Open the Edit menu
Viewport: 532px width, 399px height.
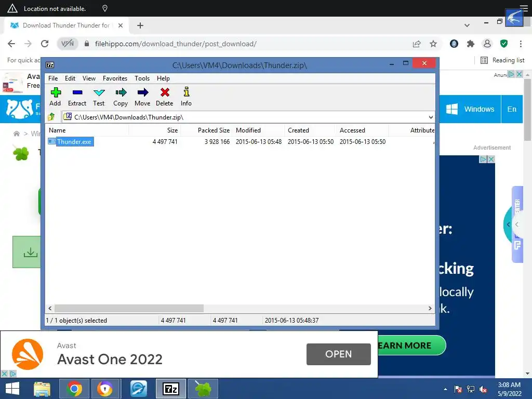tap(70, 78)
